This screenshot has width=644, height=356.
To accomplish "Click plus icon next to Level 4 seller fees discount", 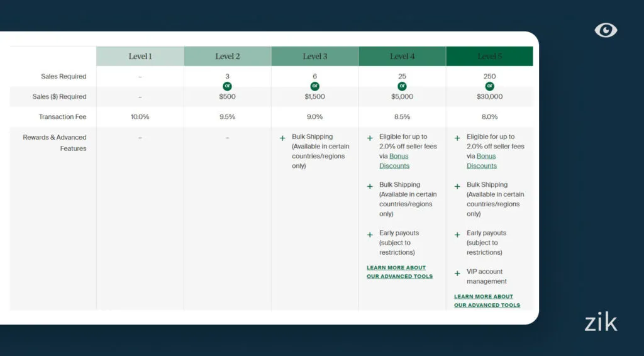I will [370, 138].
